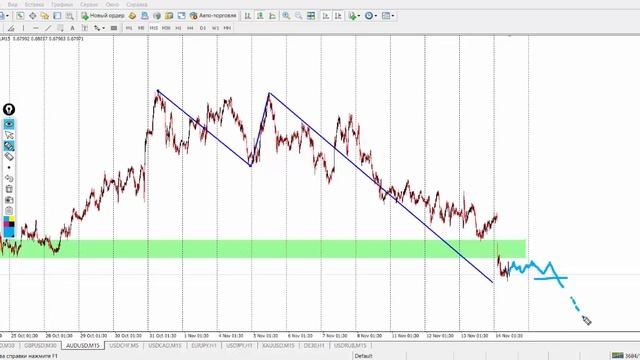Select the text label A tool
The image size is (640, 360).
[x=72, y=28]
